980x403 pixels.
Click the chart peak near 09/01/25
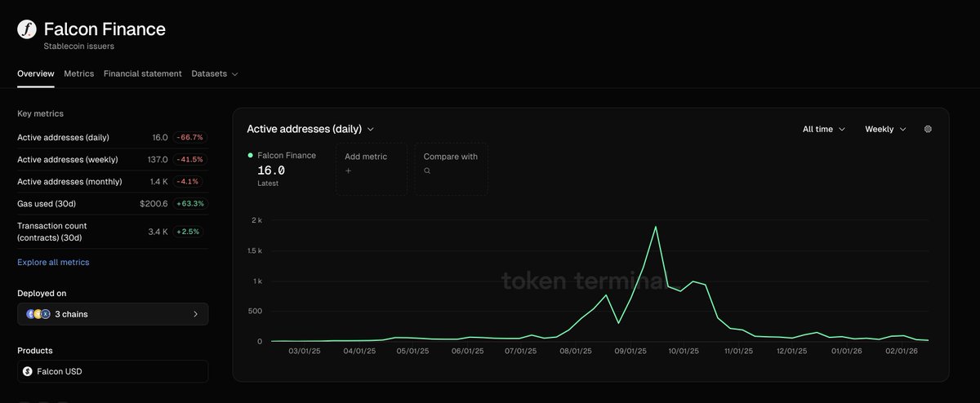tap(656, 227)
